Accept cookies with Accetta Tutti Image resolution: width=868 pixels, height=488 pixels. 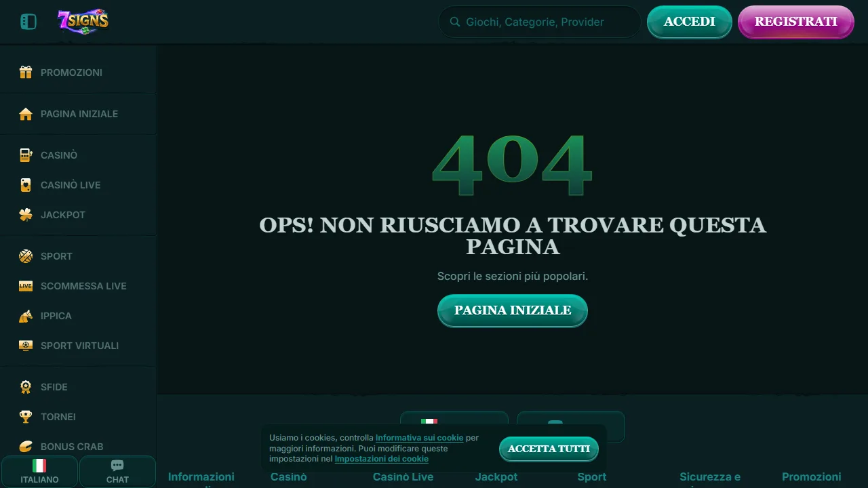click(549, 449)
